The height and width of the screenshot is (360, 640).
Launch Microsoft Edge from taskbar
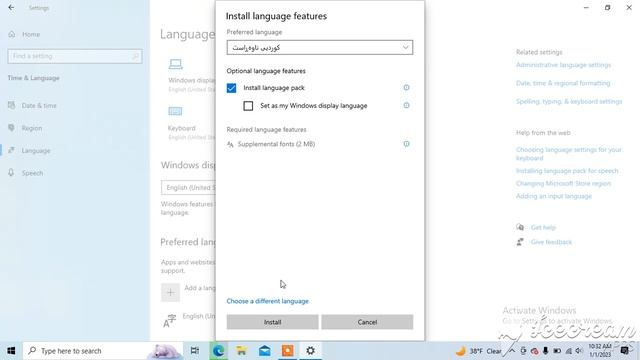click(218, 351)
